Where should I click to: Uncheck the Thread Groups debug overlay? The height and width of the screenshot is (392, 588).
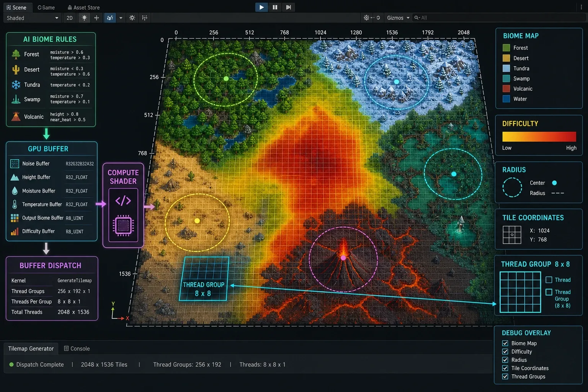point(505,377)
